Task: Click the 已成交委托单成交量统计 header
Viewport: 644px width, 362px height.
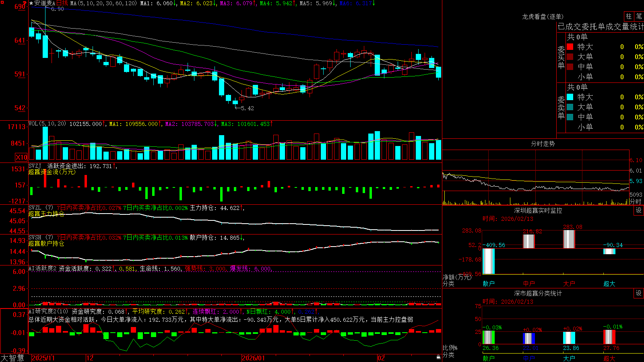Action: pos(601,27)
